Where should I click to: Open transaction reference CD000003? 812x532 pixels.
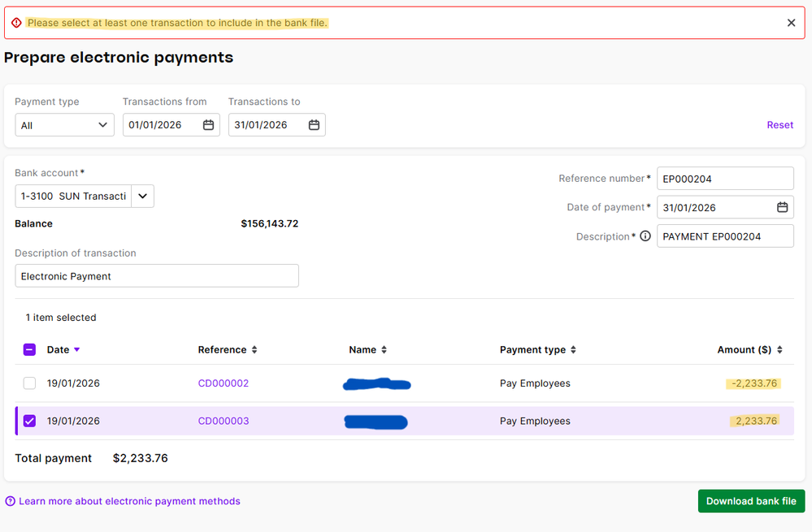tap(224, 421)
